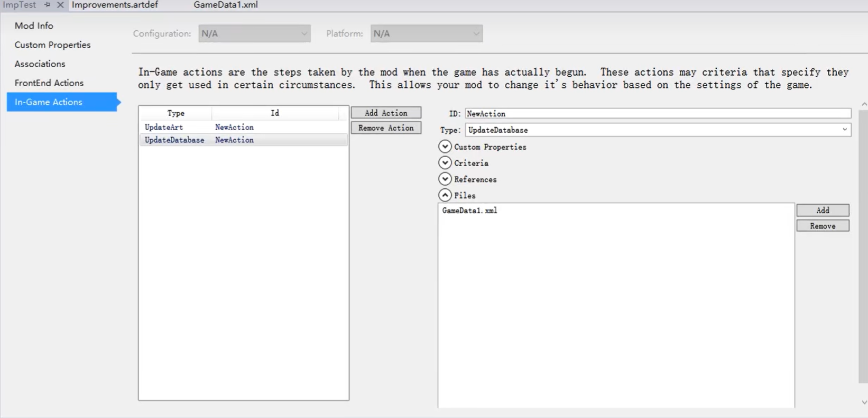Click the Remove Action button
The image size is (868, 418).
[386, 128]
